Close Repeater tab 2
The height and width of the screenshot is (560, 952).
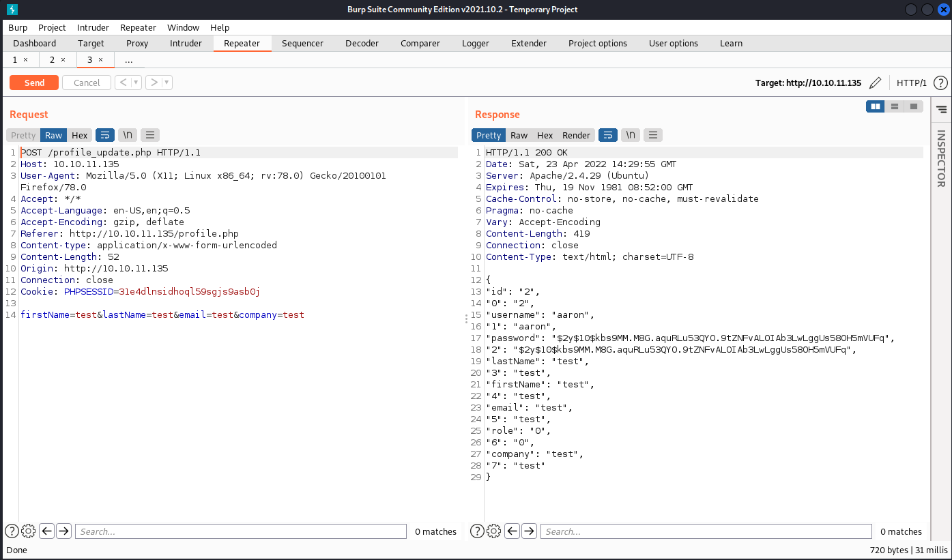[x=63, y=60]
